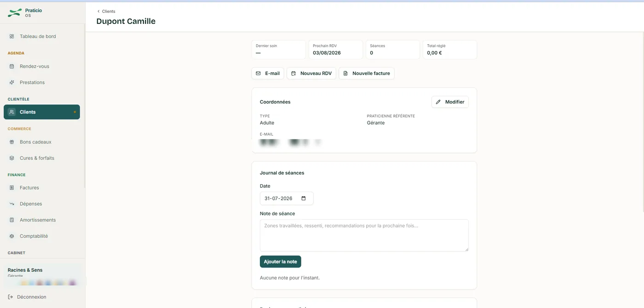Open Prestations from the sidebar
This screenshot has height=308, width=644.
[x=42, y=82]
